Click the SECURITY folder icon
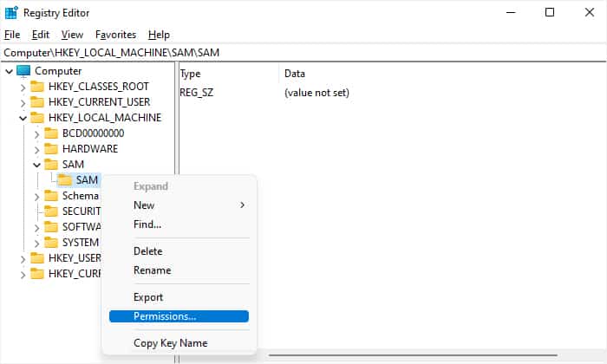Screen dimensions: 607x364 (51, 211)
